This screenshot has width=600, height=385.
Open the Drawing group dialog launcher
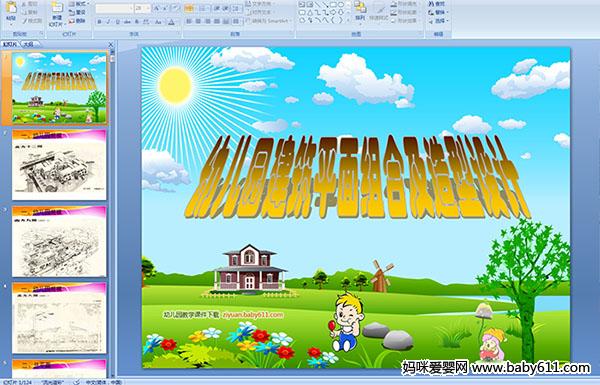[x=421, y=33]
